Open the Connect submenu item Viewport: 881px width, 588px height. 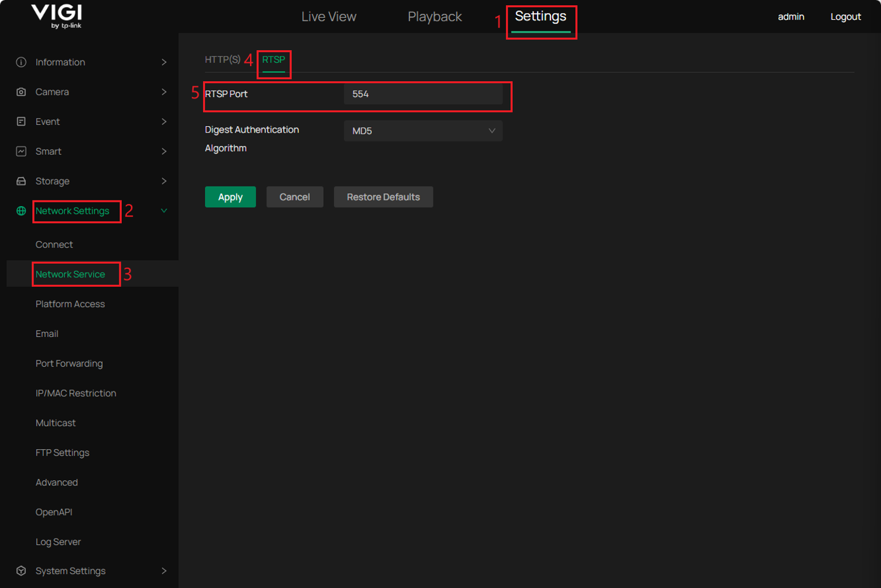tap(54, 244)
